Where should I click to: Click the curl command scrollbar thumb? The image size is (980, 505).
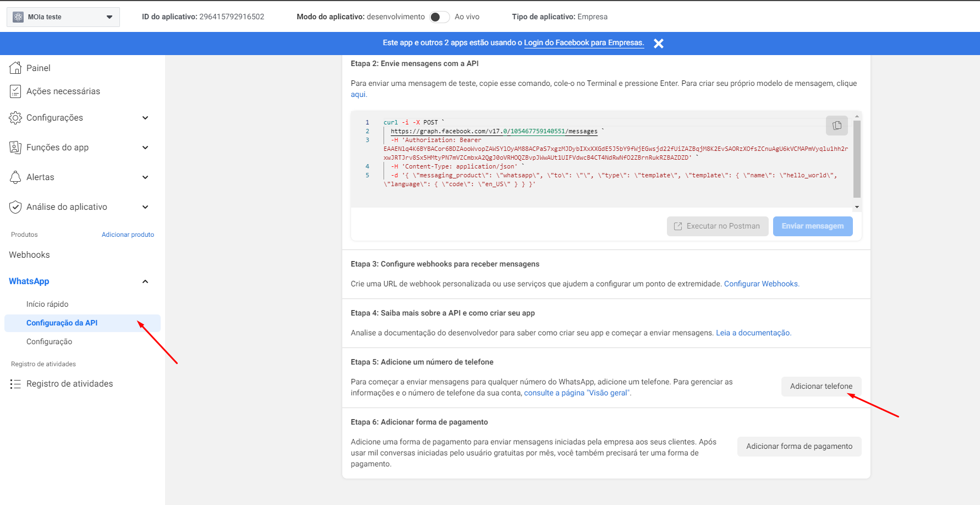pos(857,159)
